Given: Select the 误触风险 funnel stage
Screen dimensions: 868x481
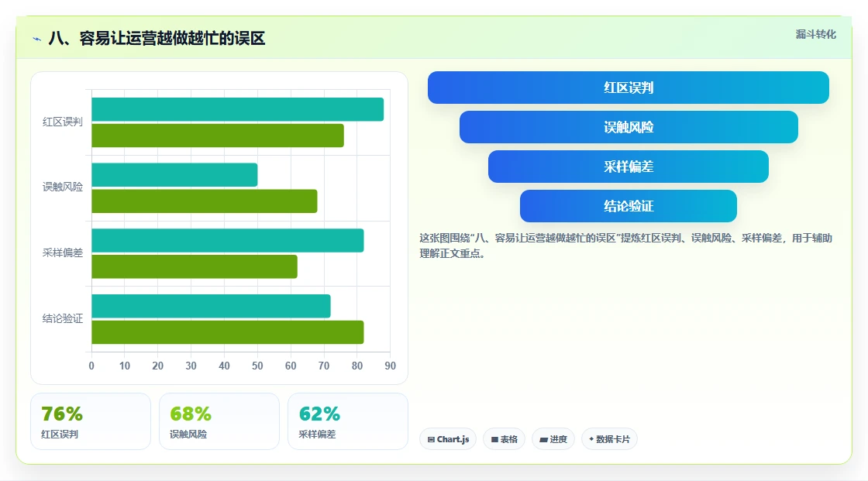Looking at the screenshot, I should (629, 127).
